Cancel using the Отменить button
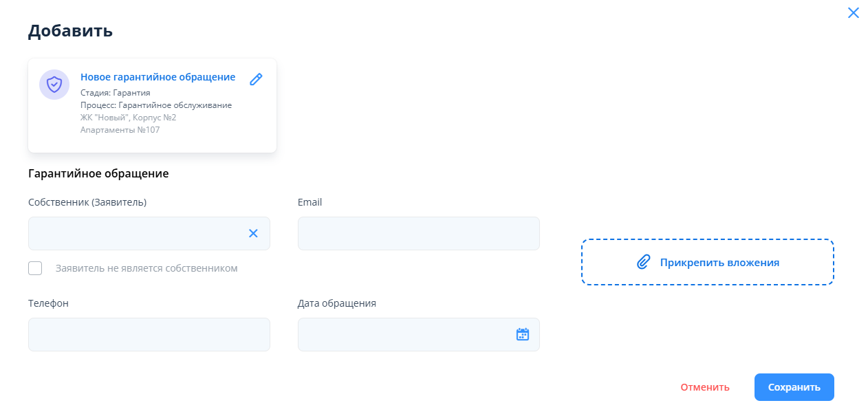Screen dimensions: 868x414 [x=705, y=387]
